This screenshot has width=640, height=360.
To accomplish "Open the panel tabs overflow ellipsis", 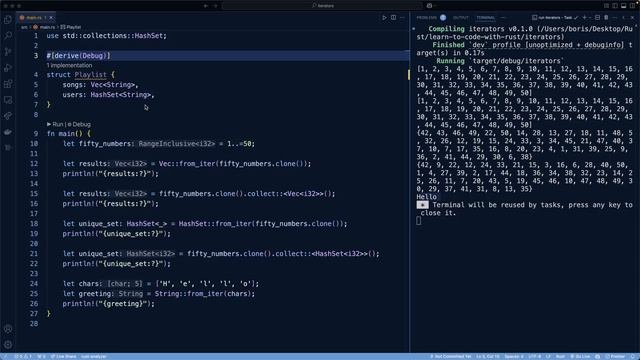I will tap(503, 18).
